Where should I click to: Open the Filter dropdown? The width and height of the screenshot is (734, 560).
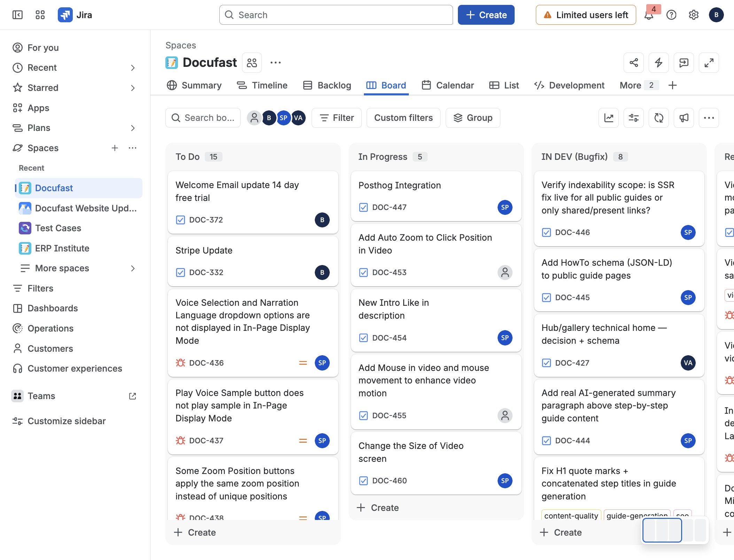pos(337,118)
